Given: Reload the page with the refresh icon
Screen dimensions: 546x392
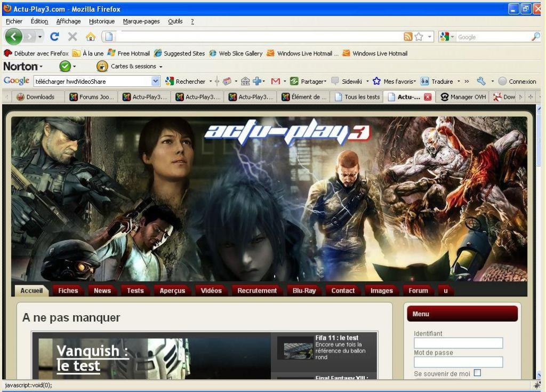Looking at the screenshot, I should (x=54, y=37).
